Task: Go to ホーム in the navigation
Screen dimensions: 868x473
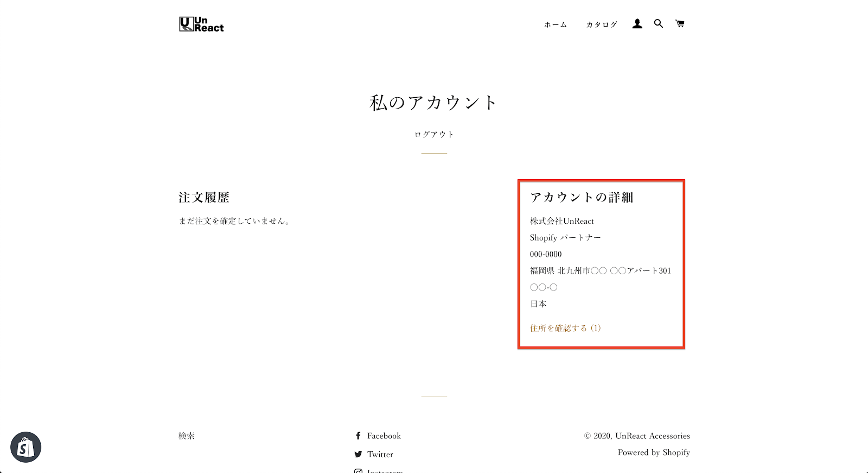Action: pos(556,24)
